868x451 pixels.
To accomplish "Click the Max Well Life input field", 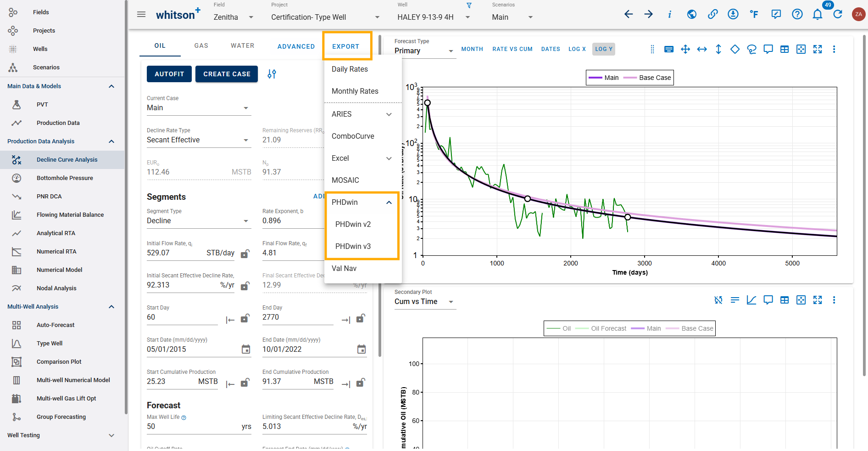I will pos(193,427).
